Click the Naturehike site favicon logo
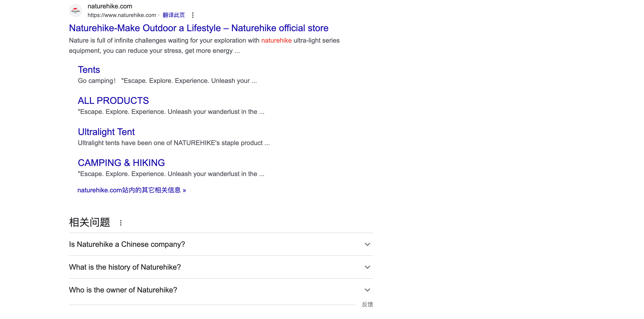The height and width of the screenshot is (319, 644). [76, 11]
